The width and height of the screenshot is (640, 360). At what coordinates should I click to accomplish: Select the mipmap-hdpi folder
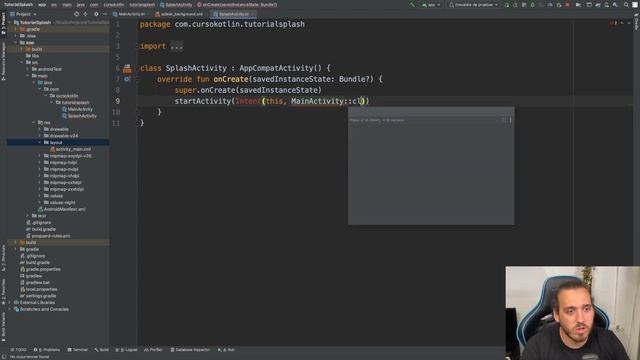[x=63, y=162]
